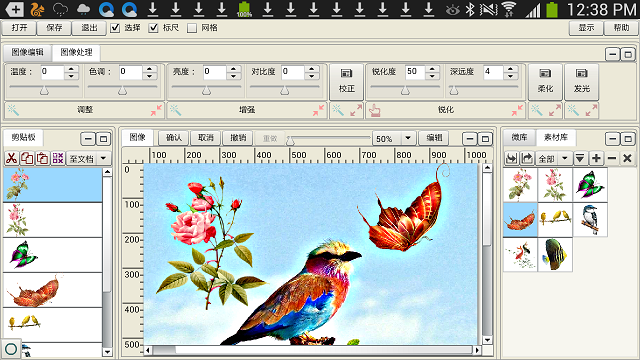Enable the 网格 grid checkbox
Viewport: 640px width, 360px height.
(191, 28)
